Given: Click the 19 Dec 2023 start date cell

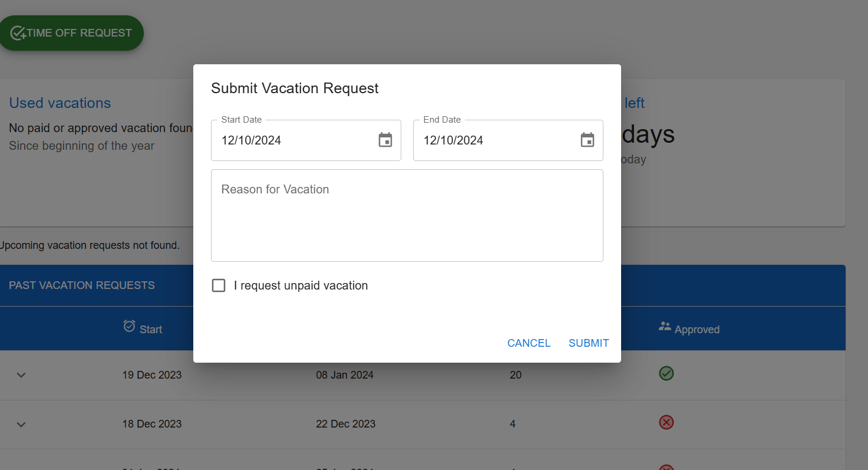Looking at the screenshot, I should (x=152, y=375).
